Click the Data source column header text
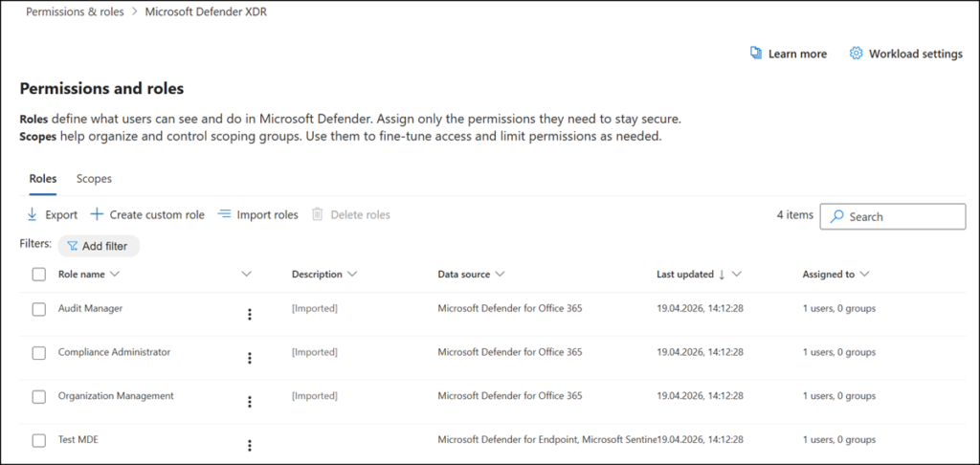Viewport: 980px width, 465px height. coord(464,275)
